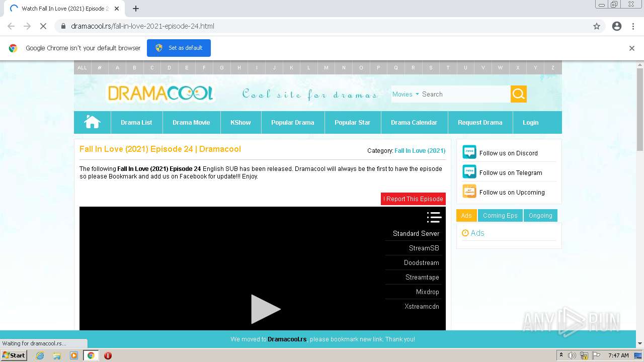View site security lock information
The height and width of the screenshot is (362, 644).
click(x=63, y=26)
